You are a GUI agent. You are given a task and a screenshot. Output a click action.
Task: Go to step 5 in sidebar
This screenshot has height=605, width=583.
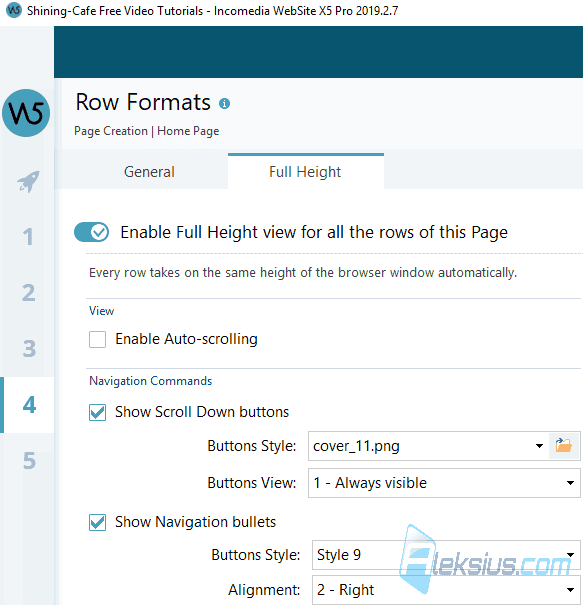click(x=29, y=461)
